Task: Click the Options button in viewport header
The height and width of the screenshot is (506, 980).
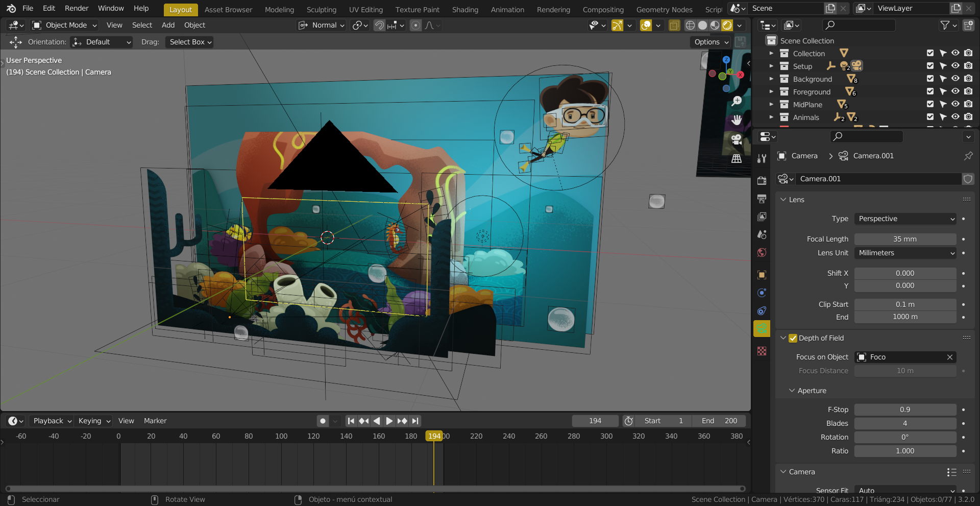Action: pos(712,42)
